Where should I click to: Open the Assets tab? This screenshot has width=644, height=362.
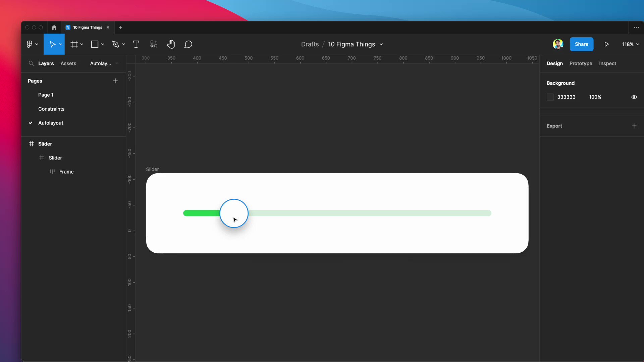click(x=68, y=63)
